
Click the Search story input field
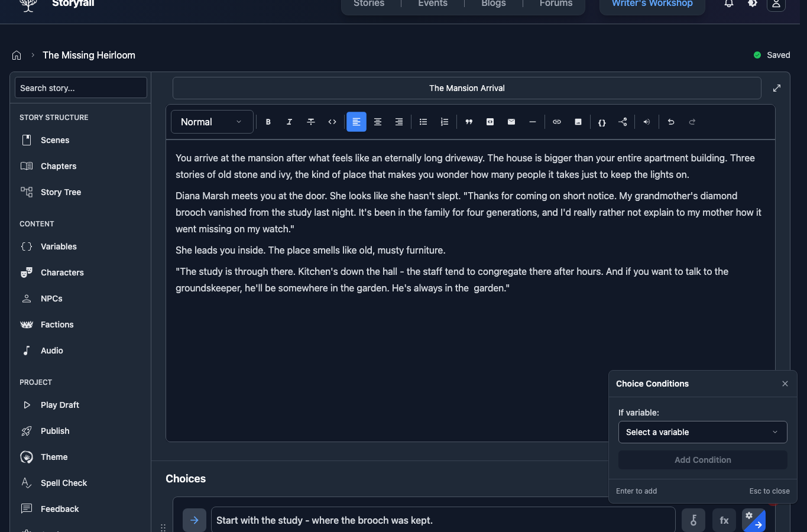(x=80, y=87)
